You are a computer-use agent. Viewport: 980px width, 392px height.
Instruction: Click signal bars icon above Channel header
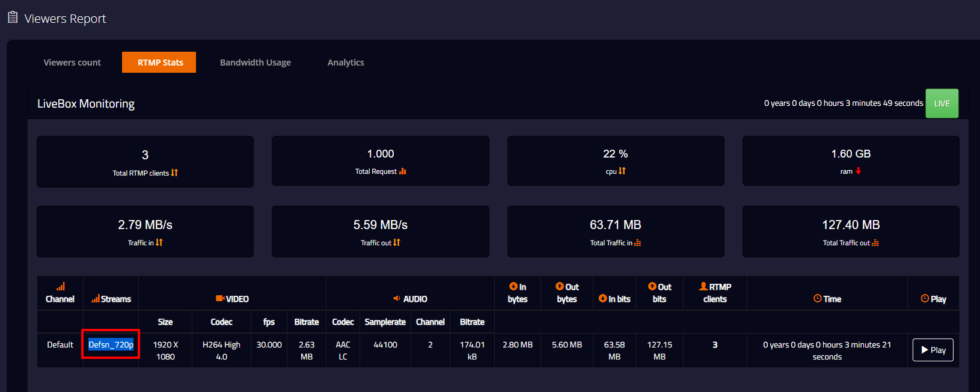(x=61, y=287)
